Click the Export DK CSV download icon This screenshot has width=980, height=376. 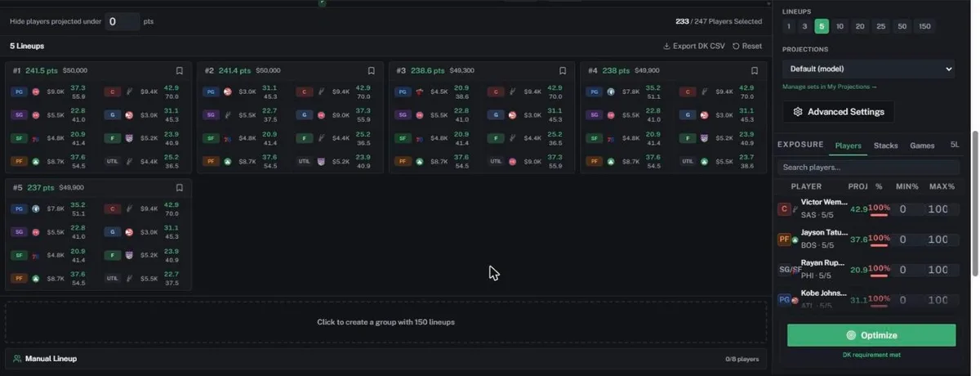tap(666, 47)
